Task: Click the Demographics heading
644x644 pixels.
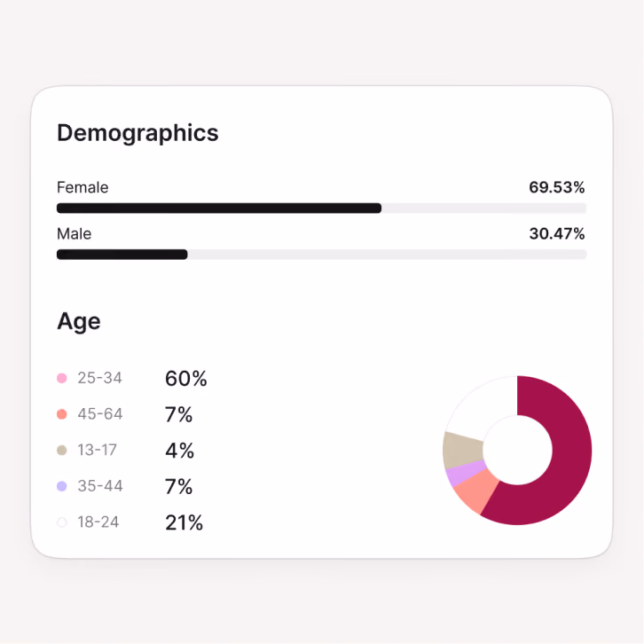Action: click(137, 133)
